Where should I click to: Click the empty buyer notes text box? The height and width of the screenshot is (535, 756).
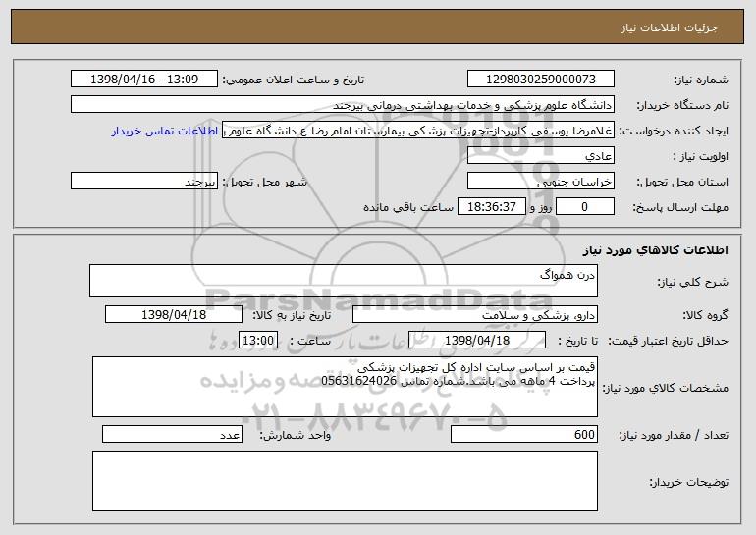345,481
